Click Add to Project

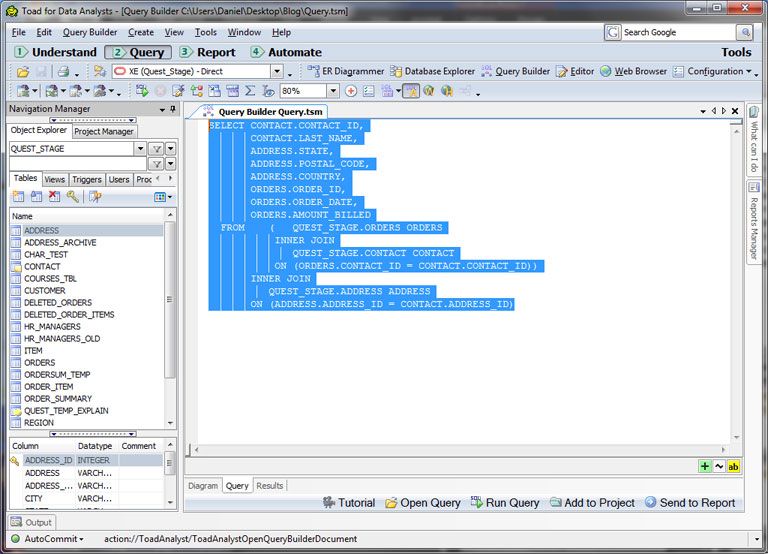tap(592, 503)
